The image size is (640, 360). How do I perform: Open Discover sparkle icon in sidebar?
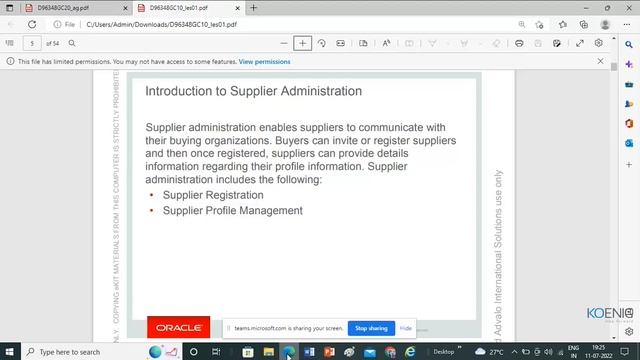629,64
